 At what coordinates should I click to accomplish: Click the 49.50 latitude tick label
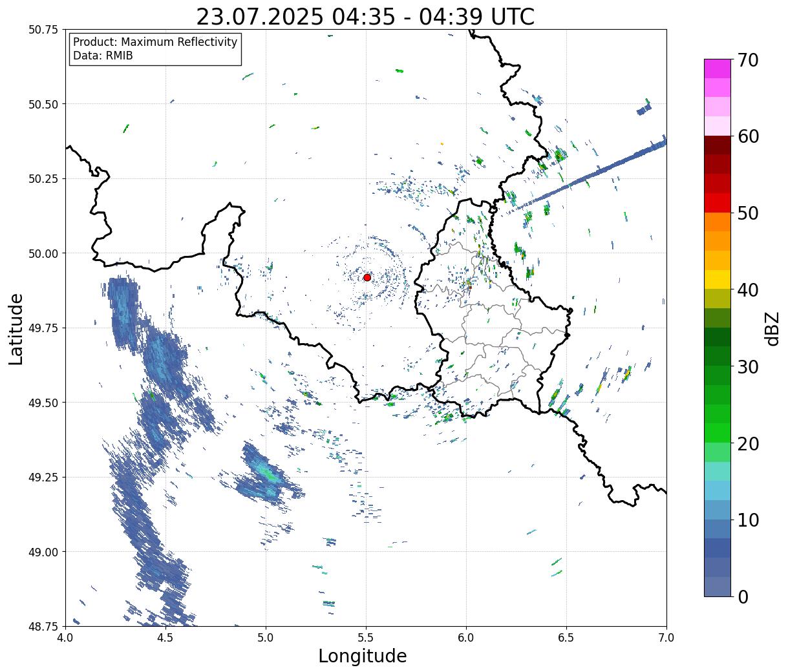(x=43, y=403)
